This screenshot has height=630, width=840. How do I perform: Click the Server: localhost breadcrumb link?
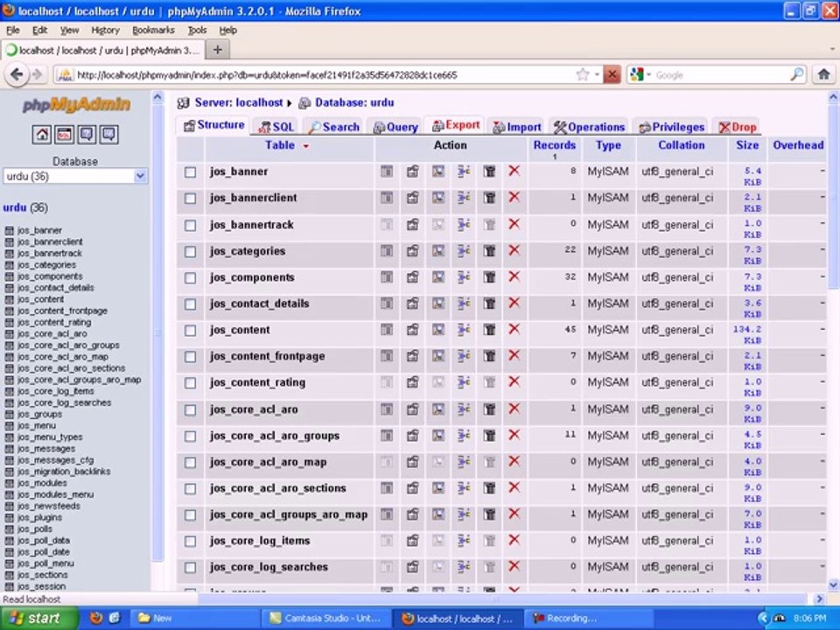click(x=238, y=102)
